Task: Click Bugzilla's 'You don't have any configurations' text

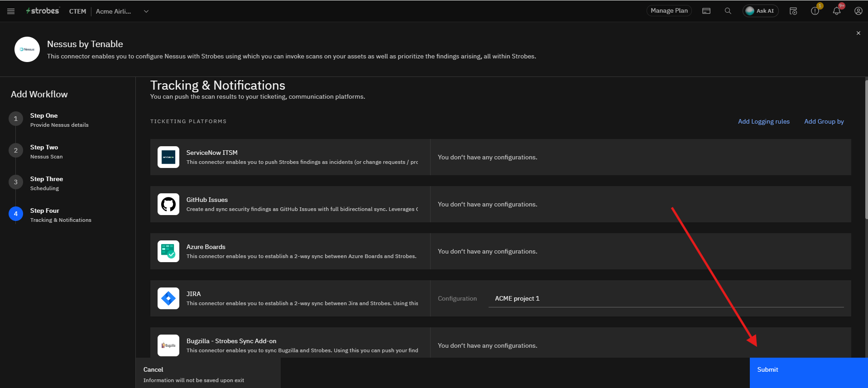Action: [x=487, y=345]
